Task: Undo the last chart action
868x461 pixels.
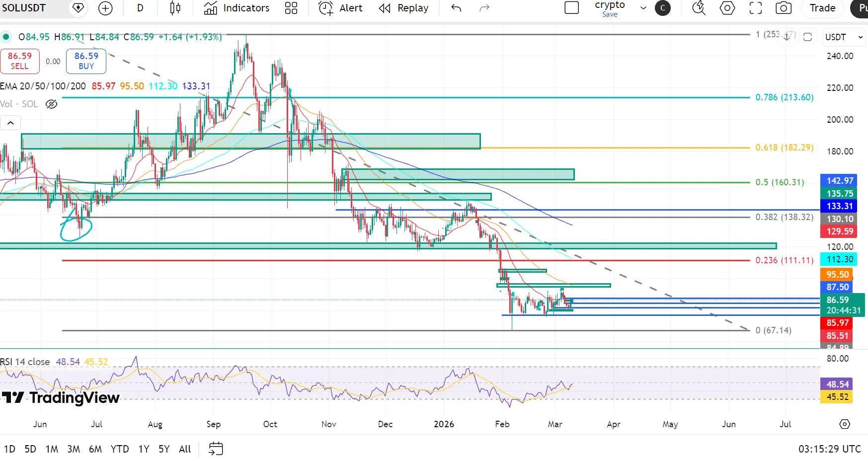Action: [x=456, y=8]
